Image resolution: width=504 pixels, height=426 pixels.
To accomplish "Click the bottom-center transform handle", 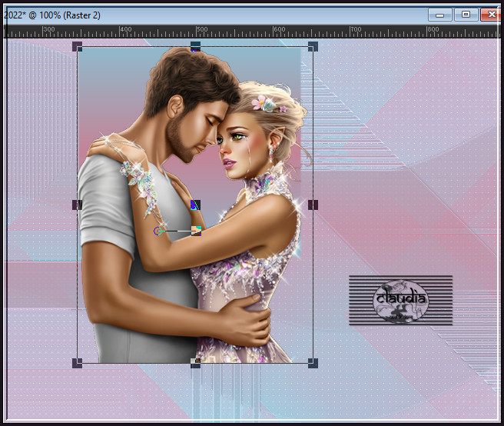I will [195, 363].
